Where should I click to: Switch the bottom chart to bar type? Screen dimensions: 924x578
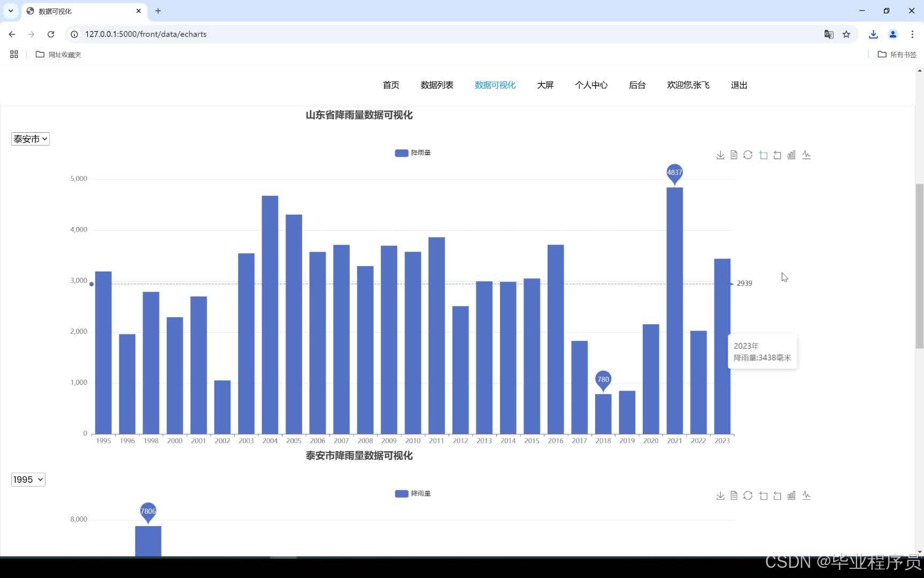point(791,496)
